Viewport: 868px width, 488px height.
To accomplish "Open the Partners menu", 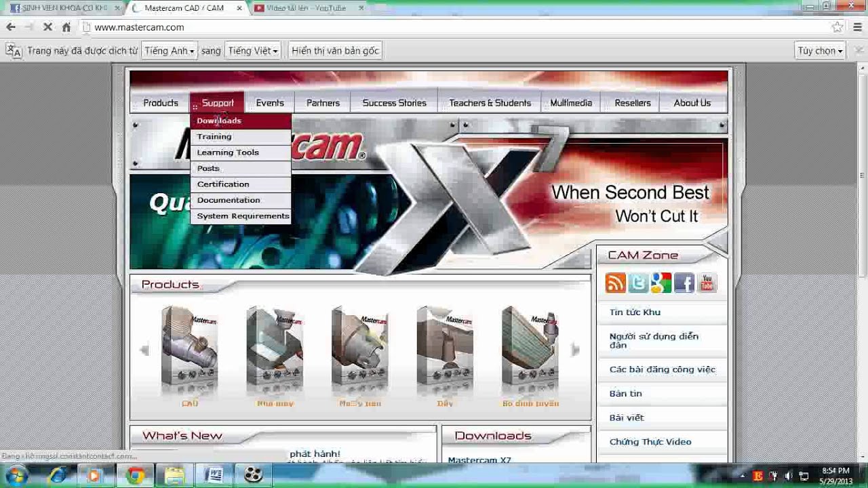I will click(323, 103).
